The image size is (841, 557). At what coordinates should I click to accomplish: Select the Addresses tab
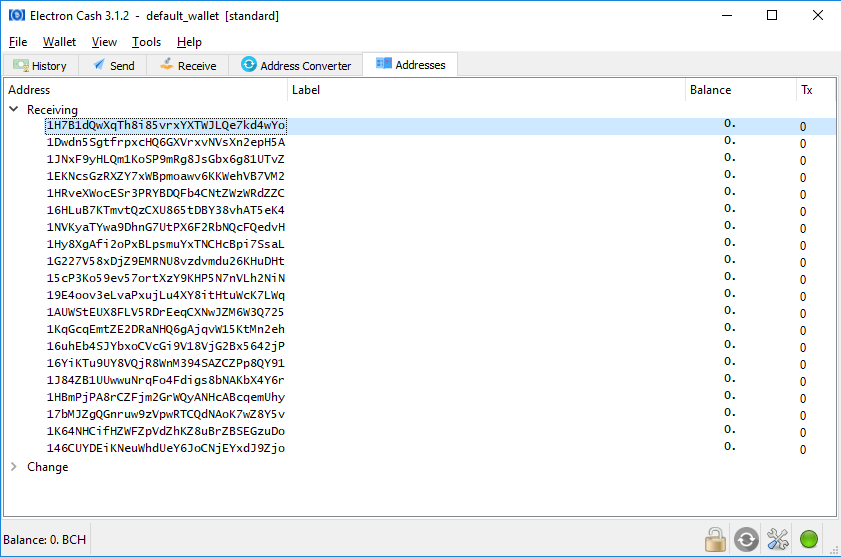(410, 64)
